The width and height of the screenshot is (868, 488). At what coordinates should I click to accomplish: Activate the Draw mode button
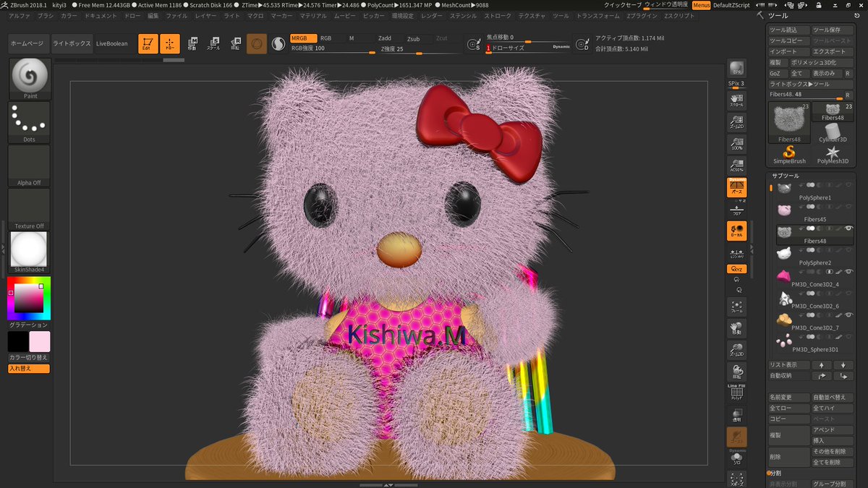point(170,44)
